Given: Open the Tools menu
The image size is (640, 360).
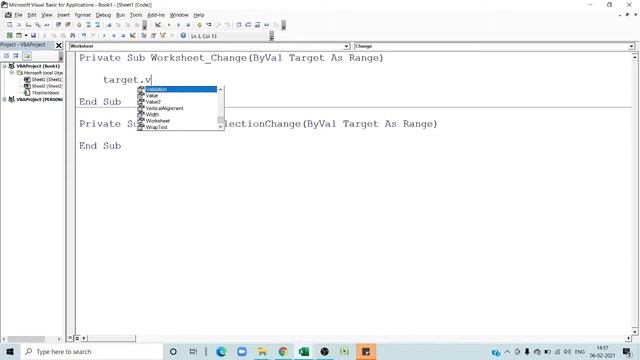Looking at the screenshot, I should point(136,15).
